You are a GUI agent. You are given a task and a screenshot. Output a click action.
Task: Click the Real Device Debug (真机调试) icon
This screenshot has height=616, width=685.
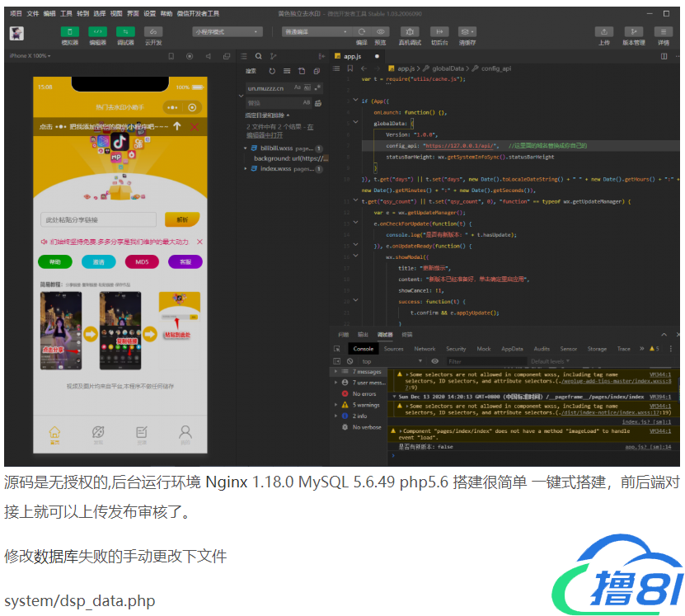[409, 31]
